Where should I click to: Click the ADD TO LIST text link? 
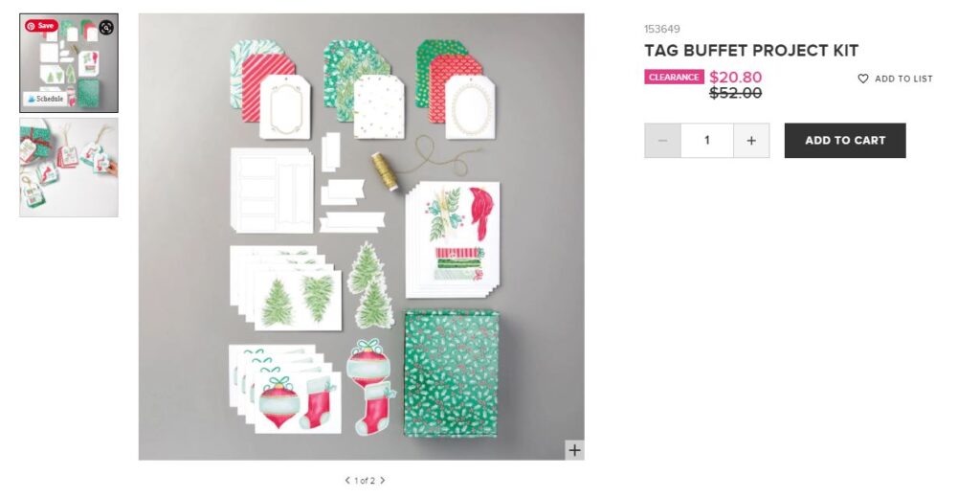[903, 79]
